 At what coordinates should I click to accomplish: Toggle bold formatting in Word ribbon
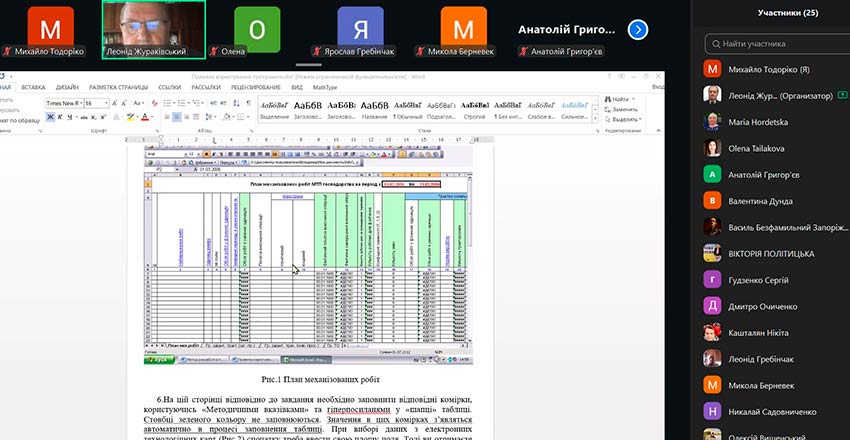50,117
